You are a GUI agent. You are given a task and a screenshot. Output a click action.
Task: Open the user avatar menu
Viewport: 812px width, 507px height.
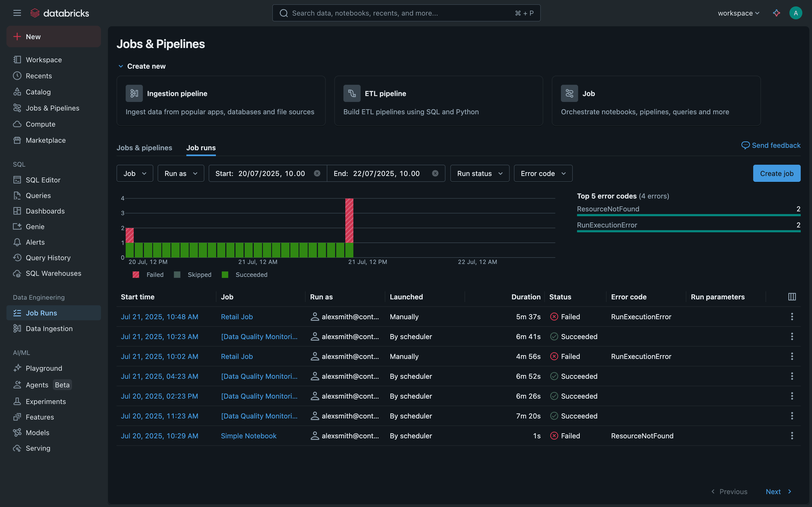796,13
